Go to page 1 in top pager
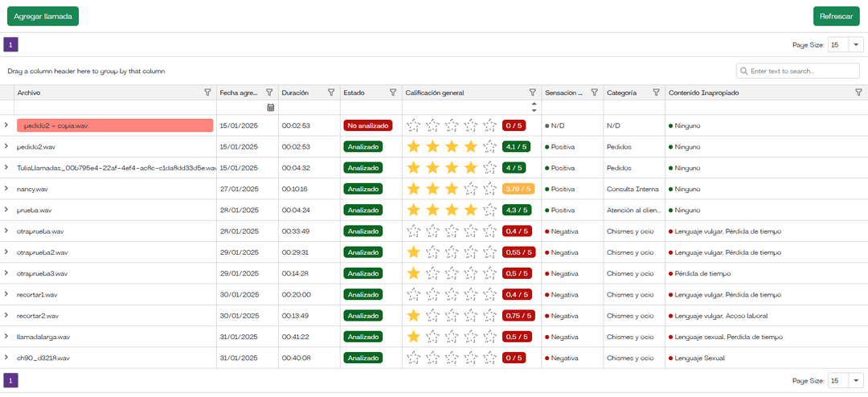Viewport: 868px width, 397px height. pos(10,45)
